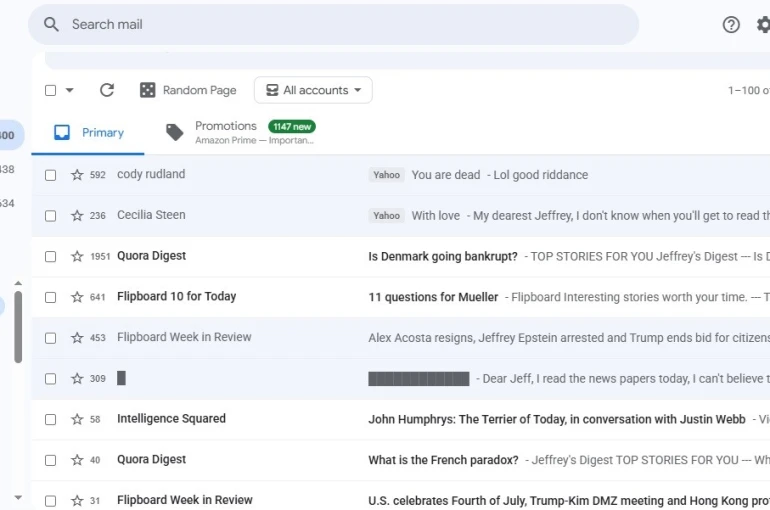Toggle the master select-all checkbox
This screenshot has height=510, width=770.
click(x=50, y=90)
